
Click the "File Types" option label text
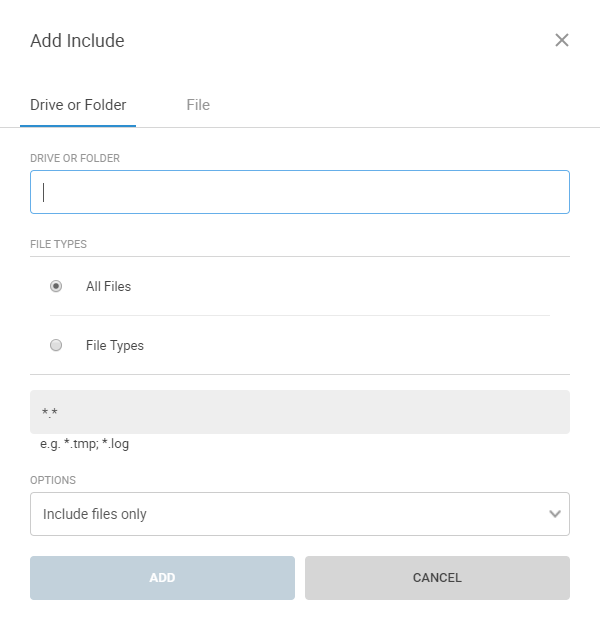115,345
